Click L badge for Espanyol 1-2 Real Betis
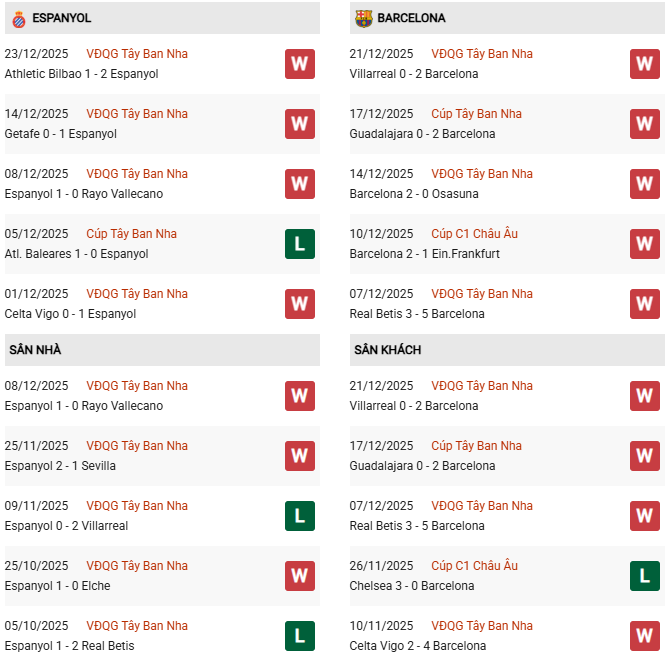This screenshot has height=659, width=666. [x=299, y=636]
